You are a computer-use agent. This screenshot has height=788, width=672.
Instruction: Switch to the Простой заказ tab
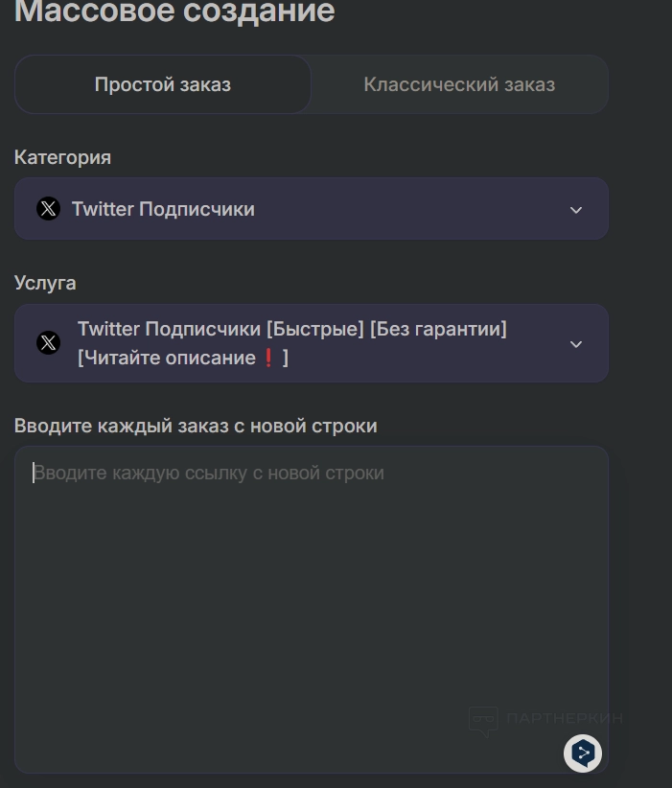pyautogui.click(x=163, y=84)
